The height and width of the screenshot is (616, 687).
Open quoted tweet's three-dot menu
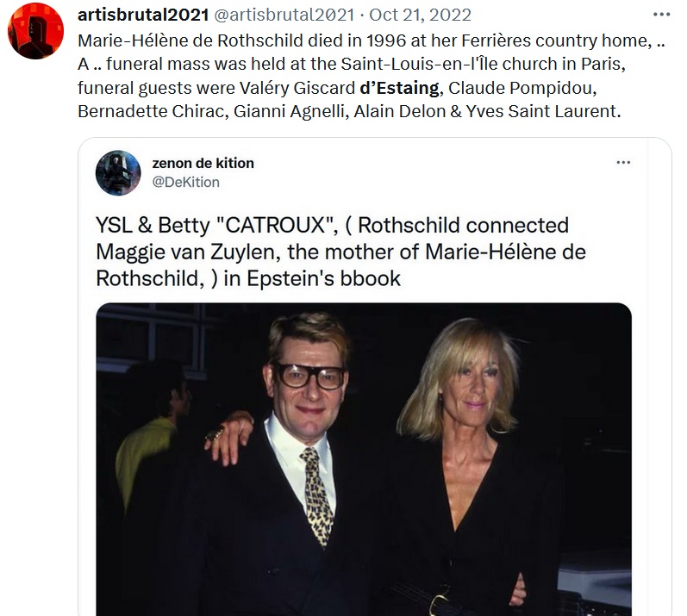(623, 163)
